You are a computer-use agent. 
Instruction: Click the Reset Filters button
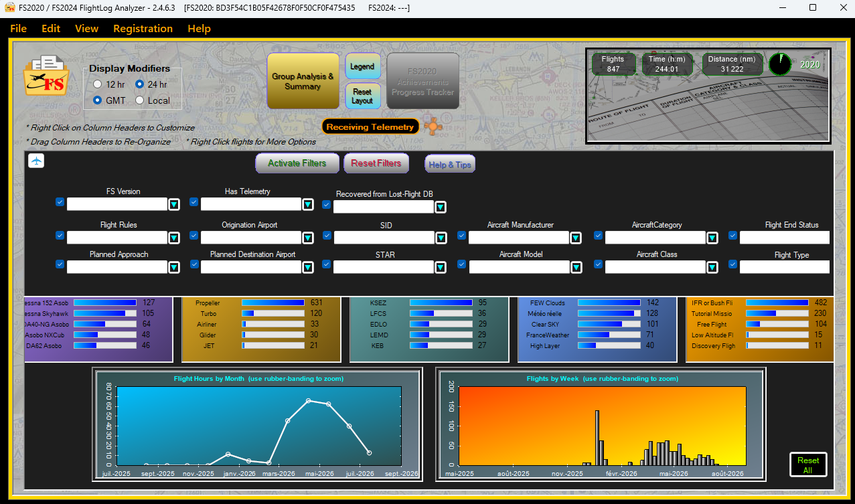tap(376, 163)
